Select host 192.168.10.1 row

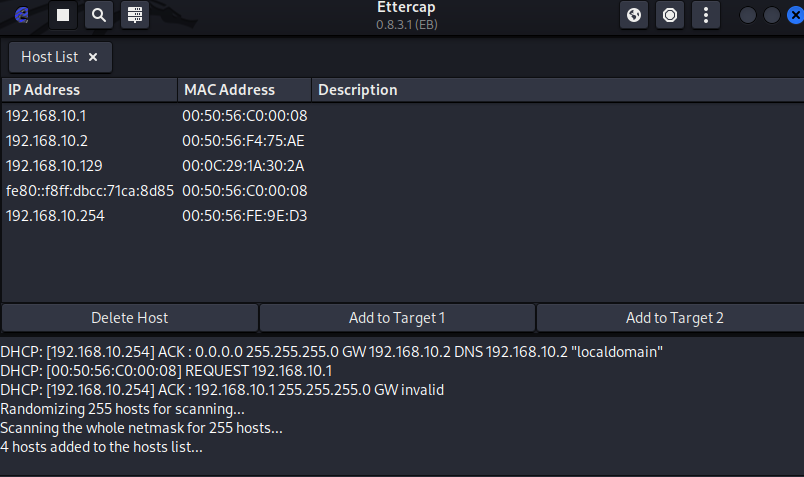click(x=403, y=116)
